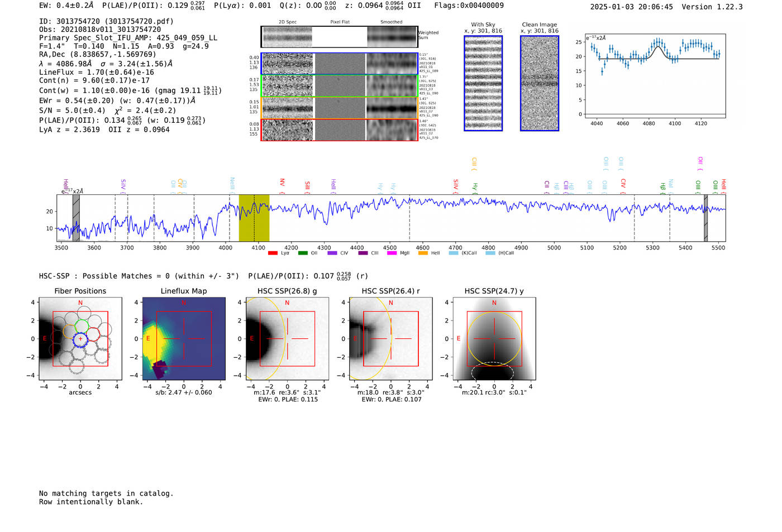Click the hatched gray region near 3550 Å
This screenshot has height=532, width=782.
(76, 218)
